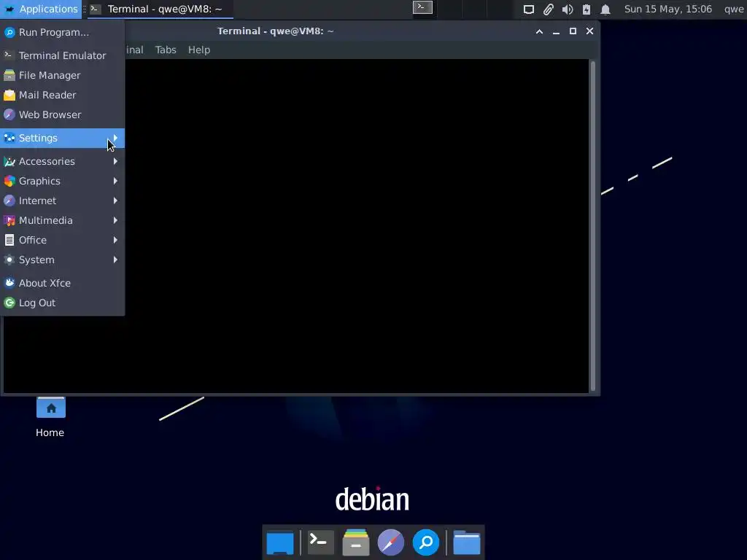
Task: Open the Tabs menu in Terminal
Action: point(166,50)
